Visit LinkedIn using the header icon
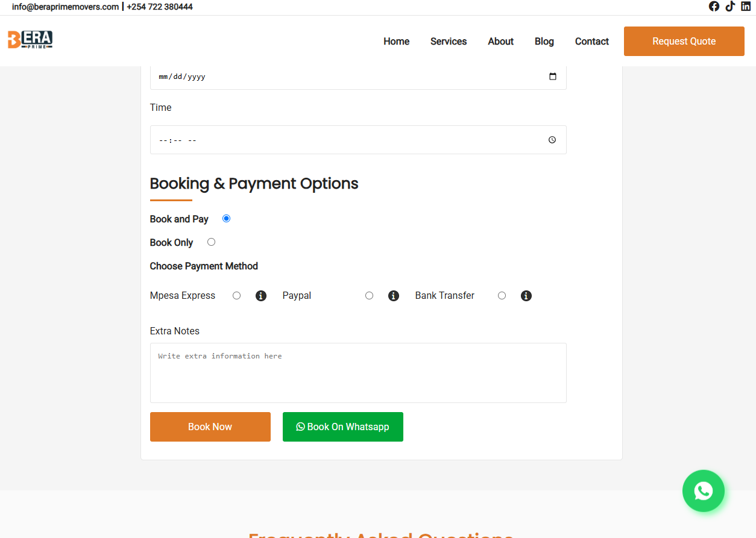756x538 pixels. (x=746, y=7)
